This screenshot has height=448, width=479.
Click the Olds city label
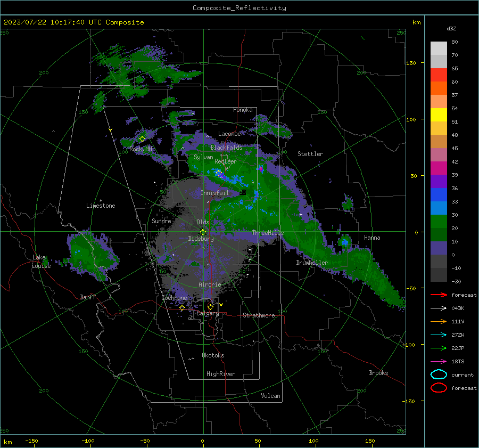(x=203, y=222)
